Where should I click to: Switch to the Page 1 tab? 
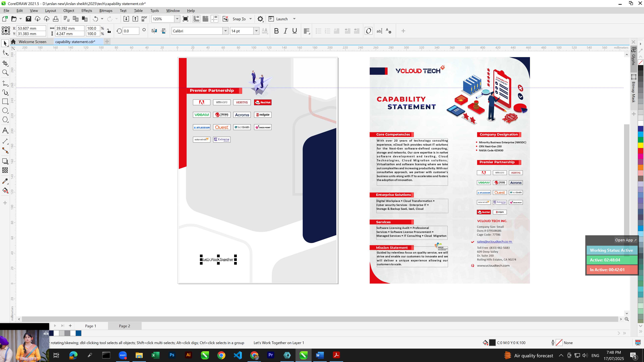[91, 326]
